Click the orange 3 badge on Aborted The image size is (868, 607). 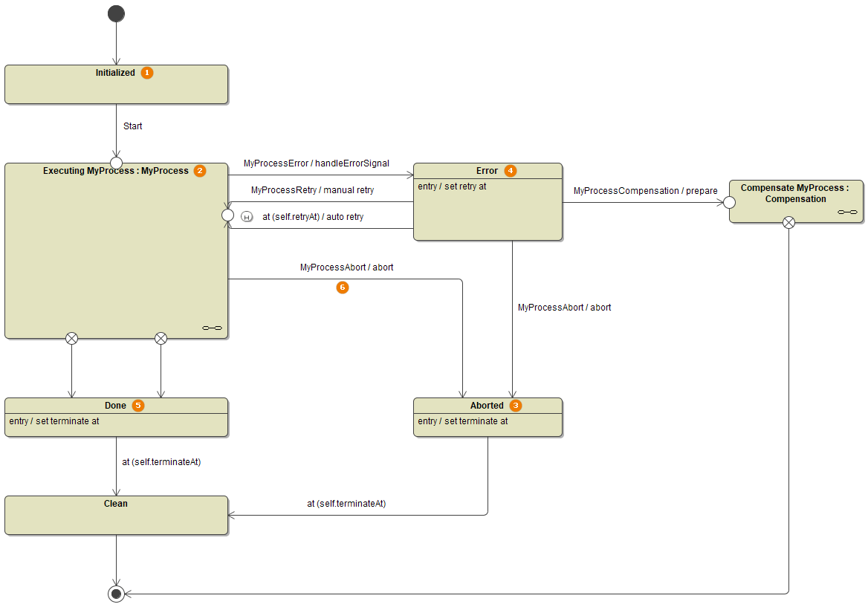(x=515, y=406)
